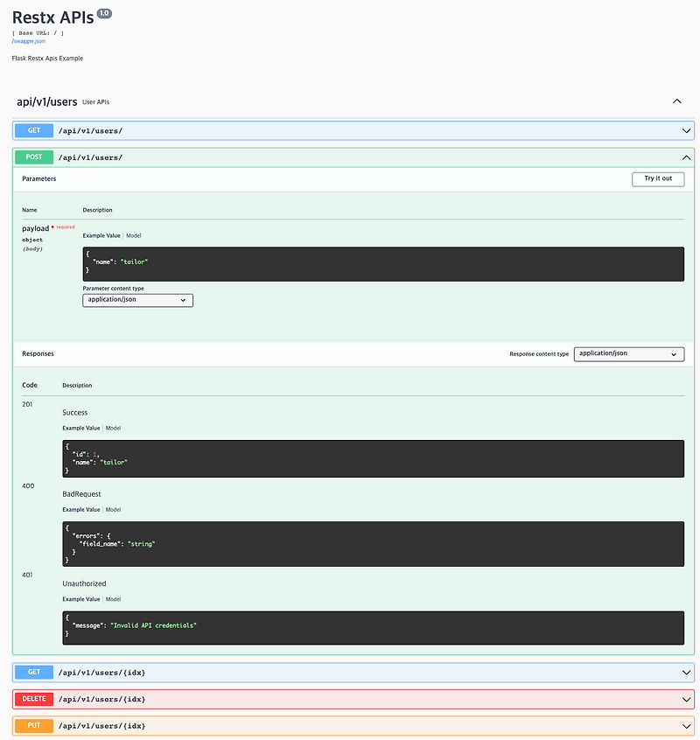Viewport: 700px width, 740px height.
Task: Open the Parameter content type dropdown
Action: (137, 300)
